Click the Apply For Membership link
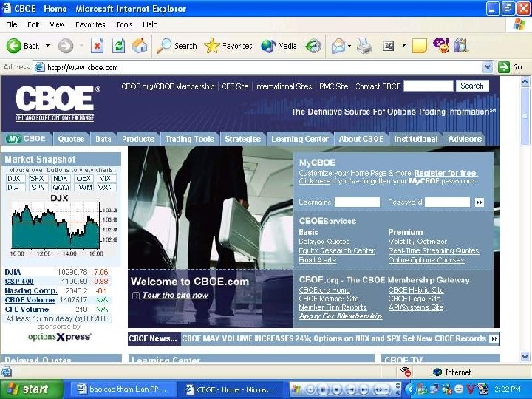This screenshot has height=399, width=532. [341, 316]
